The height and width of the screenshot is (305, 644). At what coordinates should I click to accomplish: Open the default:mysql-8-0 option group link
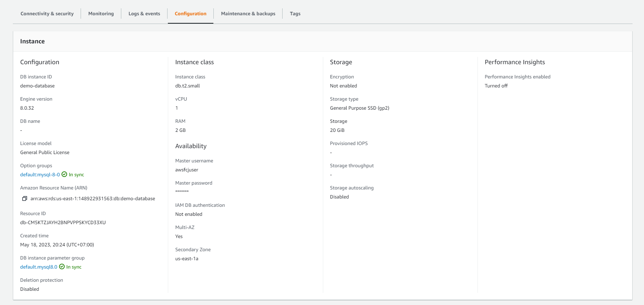[x=40, y=175]
